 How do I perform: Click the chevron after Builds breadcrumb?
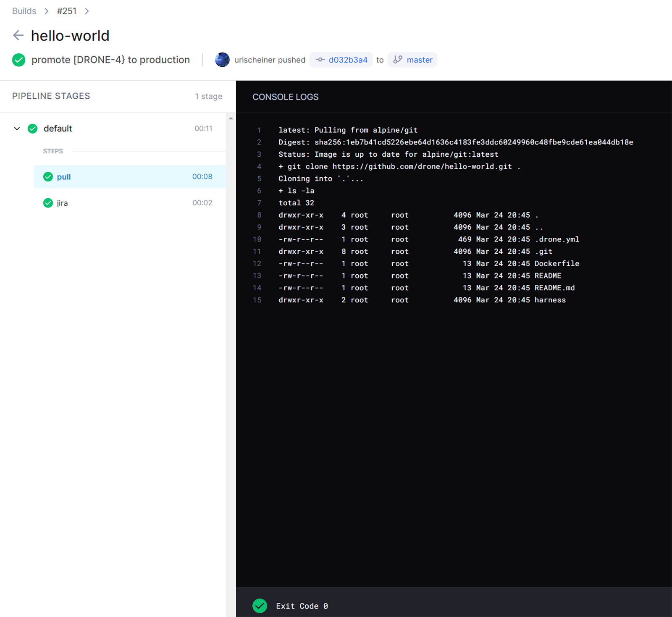click(x=46, y=11)
